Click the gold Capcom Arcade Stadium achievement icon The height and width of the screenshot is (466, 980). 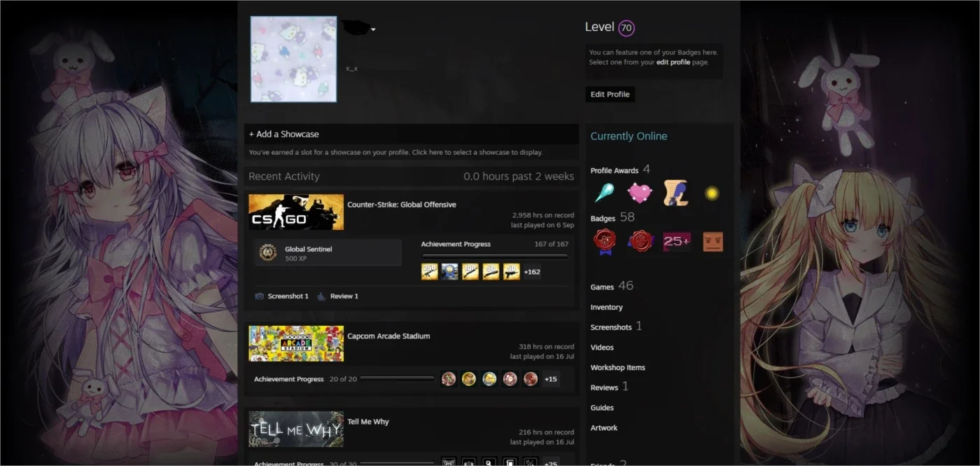pyautogui.click(x=469, y=378)
